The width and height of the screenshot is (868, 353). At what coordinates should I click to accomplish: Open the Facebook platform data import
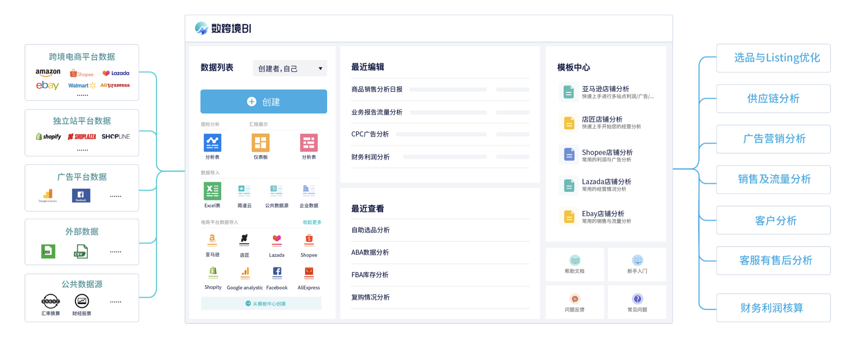point(277,274)
